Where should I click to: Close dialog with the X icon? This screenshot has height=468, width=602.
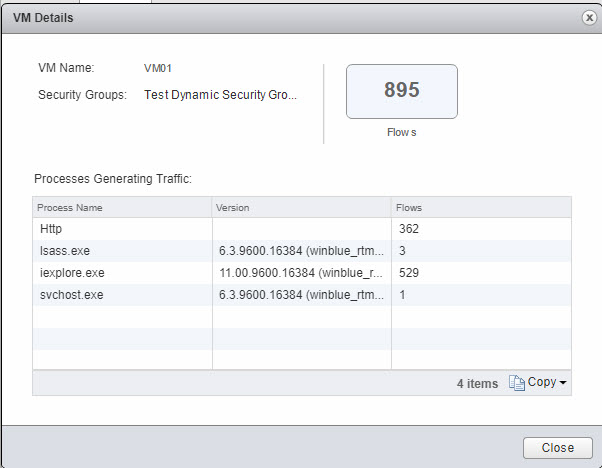click(590, 18)
